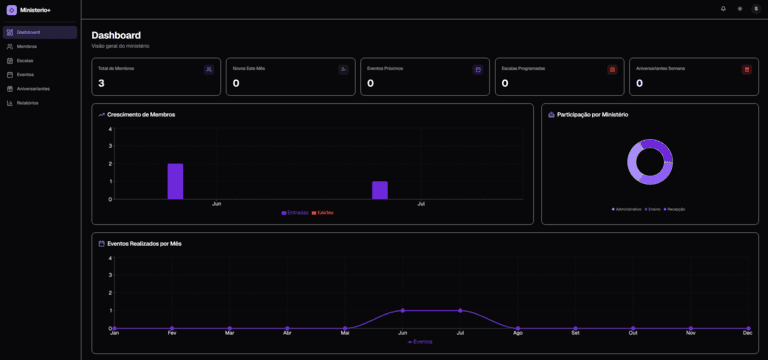
Task: Click the Aniversariantes Semana card icon
Action: [x=747, y=70]
